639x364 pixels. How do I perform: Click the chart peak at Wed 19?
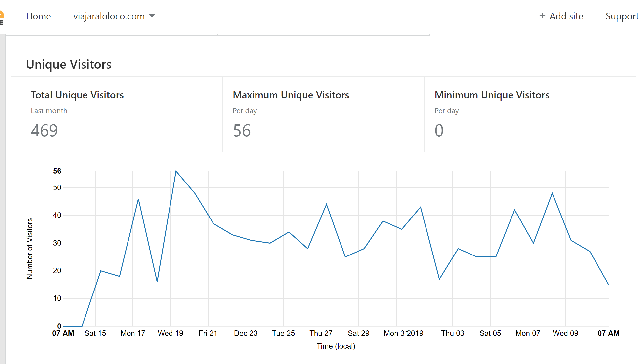[176, 171]
